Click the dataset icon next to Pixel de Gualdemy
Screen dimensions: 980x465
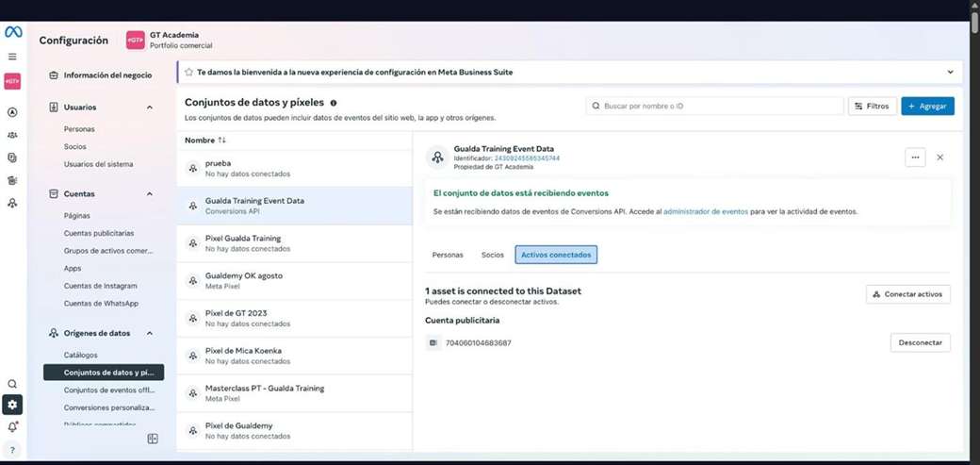point(193,431)
